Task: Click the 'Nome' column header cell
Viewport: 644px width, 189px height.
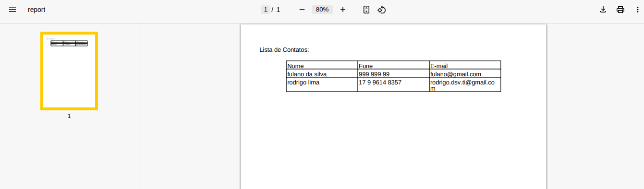Action: pos(322,65)
